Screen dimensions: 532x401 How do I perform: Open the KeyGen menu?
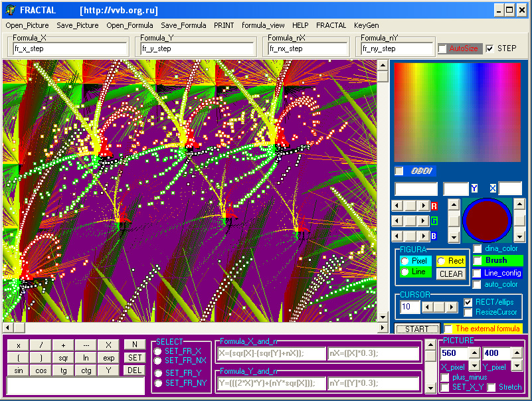coord(367,25)
